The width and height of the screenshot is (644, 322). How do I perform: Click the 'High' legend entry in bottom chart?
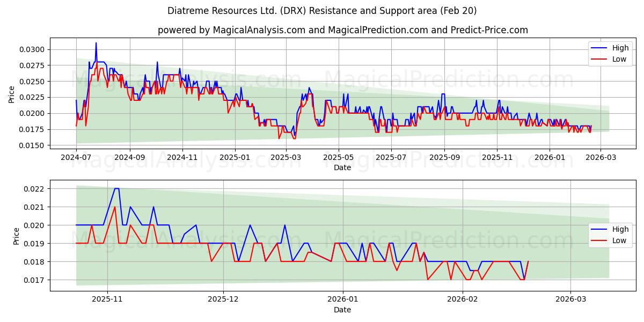(620, 229)
